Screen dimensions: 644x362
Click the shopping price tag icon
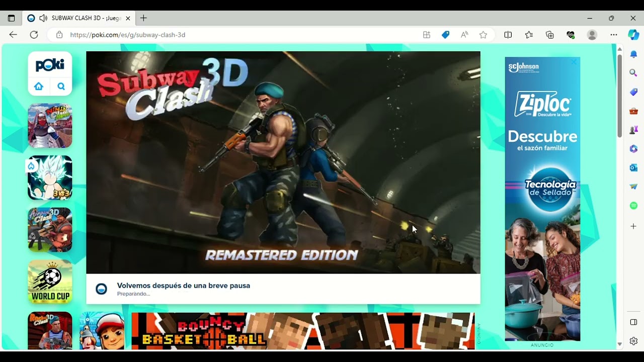point(445,35)
